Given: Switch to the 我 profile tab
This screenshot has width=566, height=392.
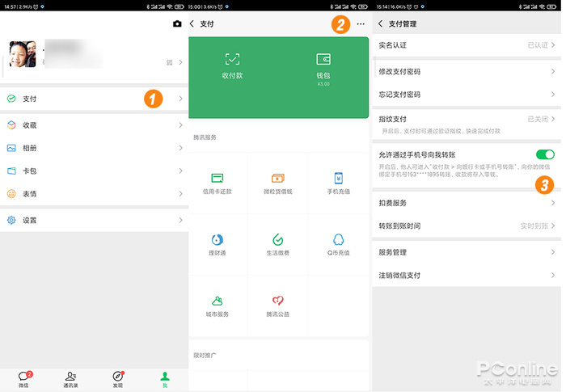Looking at the screenshot, I should [x=165, y=379].
